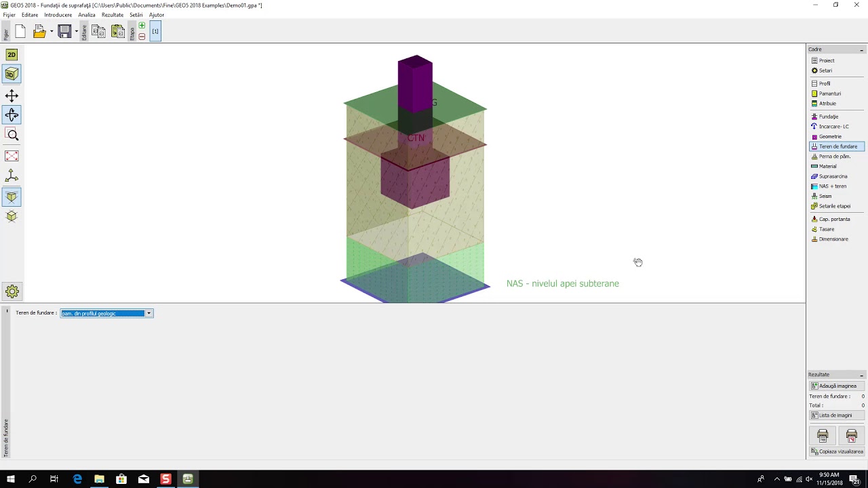
Task: Activate the rotate view tool
Action: tap(12, 115)
